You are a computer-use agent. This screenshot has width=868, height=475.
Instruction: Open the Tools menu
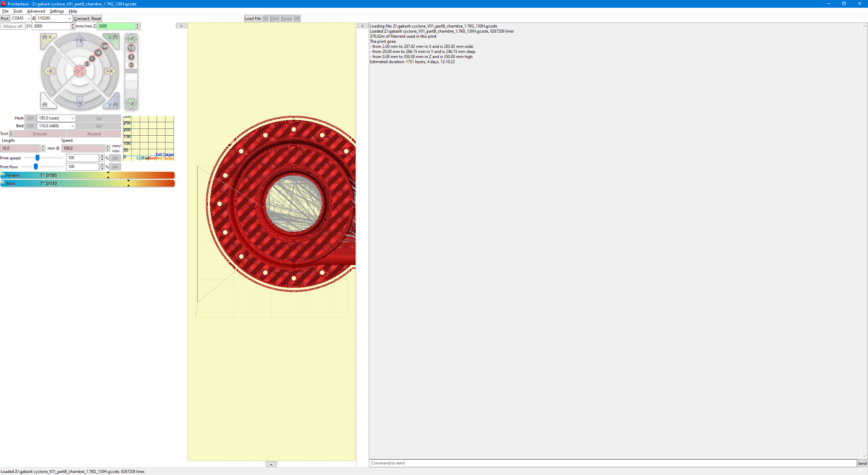coord(18,11)
